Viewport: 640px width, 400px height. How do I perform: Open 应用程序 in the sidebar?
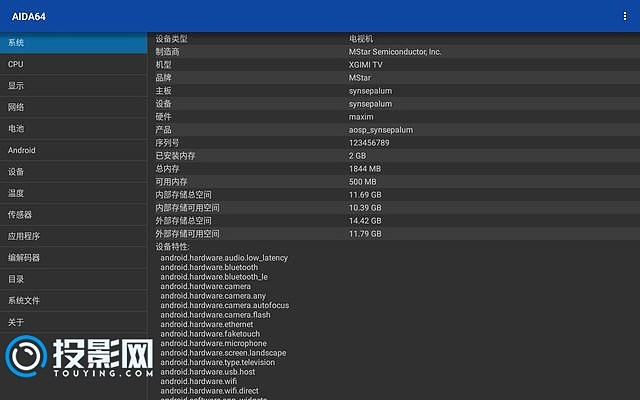coord(73,236)
